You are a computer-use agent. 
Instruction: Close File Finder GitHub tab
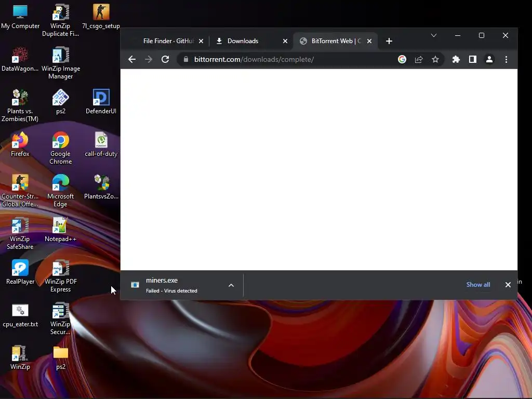coord(201,41)
